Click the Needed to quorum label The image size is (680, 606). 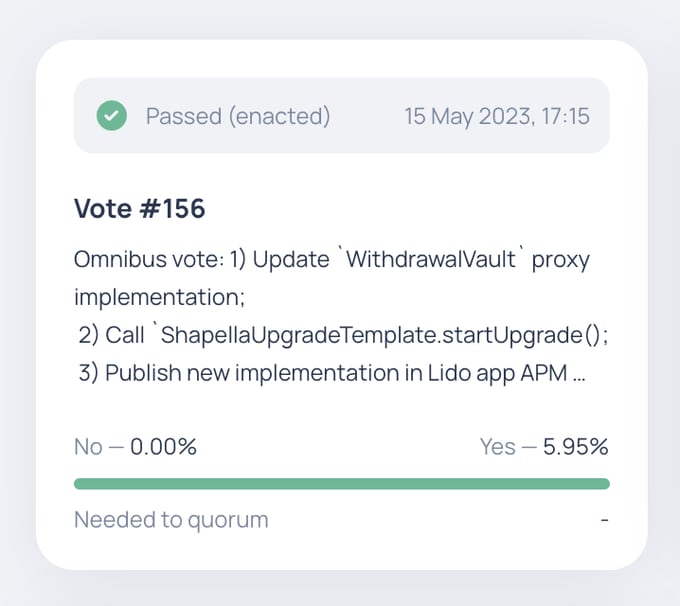(171, 520)
